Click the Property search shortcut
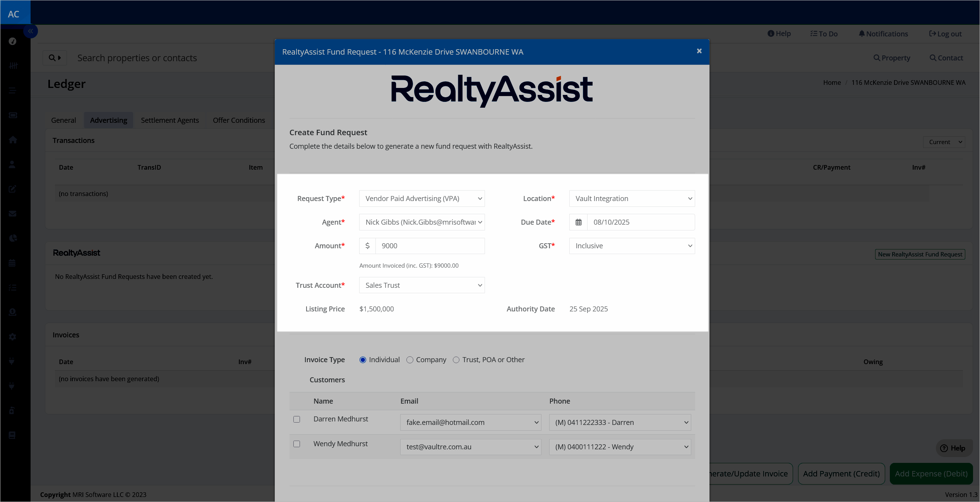This screenshot has height=502, width=980. [x=892, y=58]
